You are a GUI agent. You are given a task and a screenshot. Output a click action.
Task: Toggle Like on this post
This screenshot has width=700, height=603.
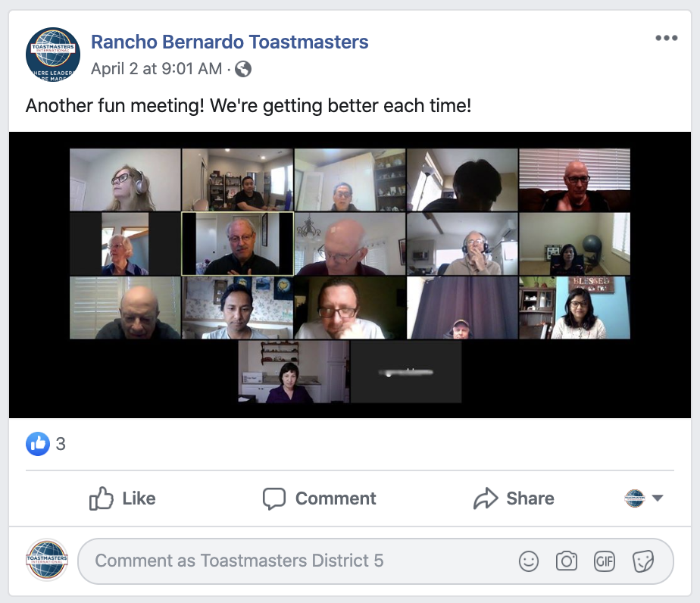click(x=123, y=498)
